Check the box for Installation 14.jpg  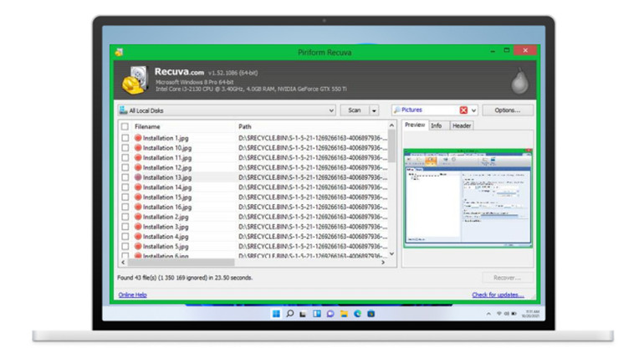(125, 187)
